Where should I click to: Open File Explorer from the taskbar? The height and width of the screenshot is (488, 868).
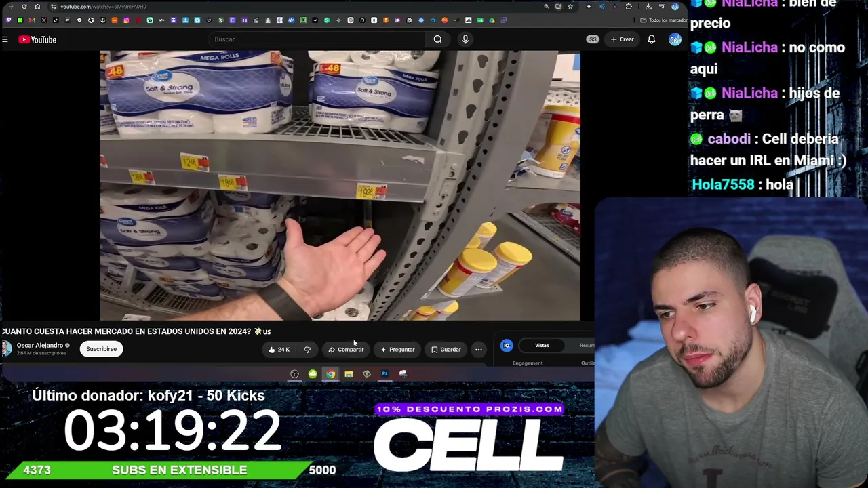click(349, 374)
